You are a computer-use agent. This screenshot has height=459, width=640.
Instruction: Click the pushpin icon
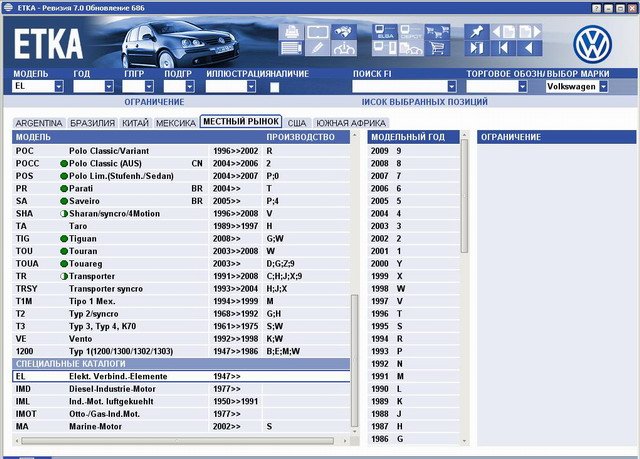click(476, 32)
